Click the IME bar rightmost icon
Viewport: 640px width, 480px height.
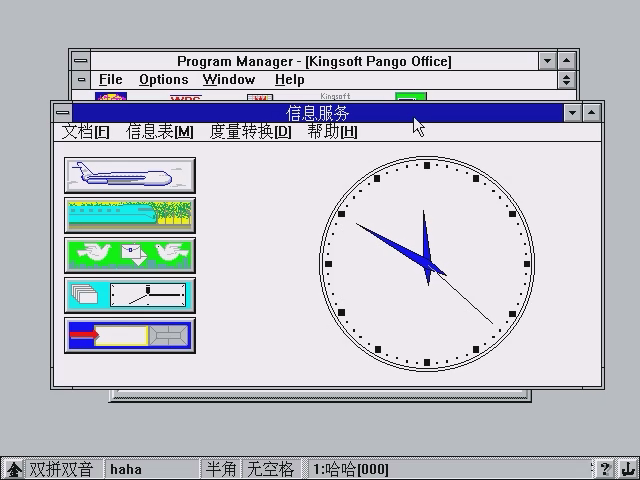click(627, 469)
